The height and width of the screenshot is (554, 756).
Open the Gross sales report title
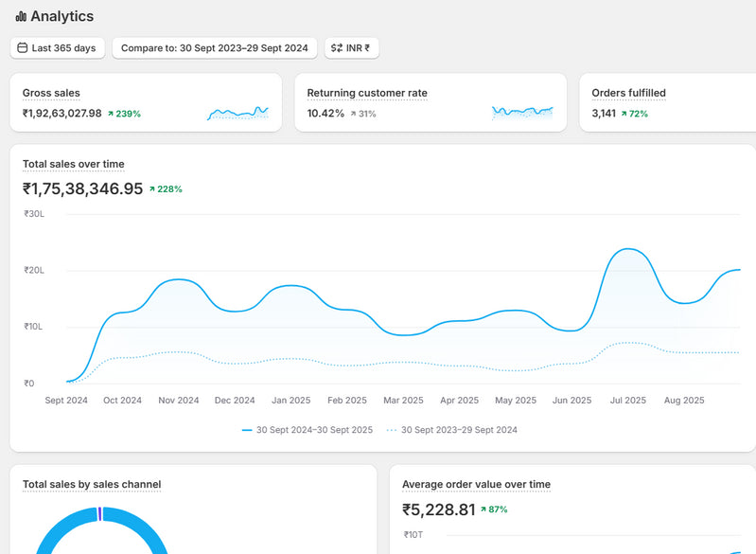coord(51,93)
